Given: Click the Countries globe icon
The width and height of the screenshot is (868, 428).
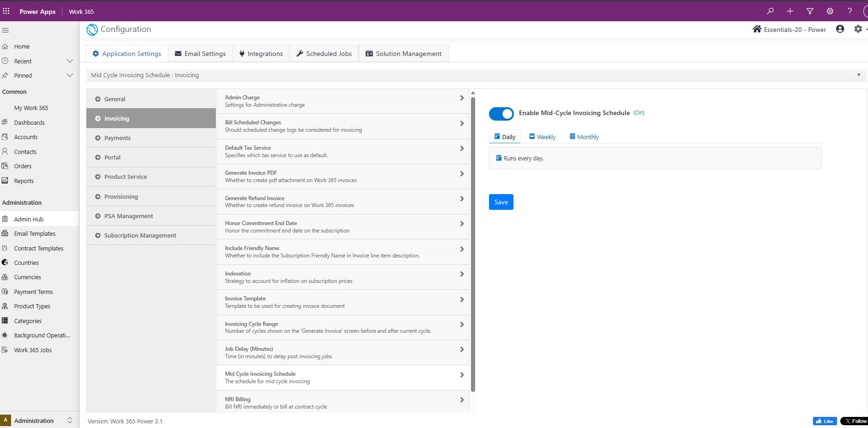Looking at the screenshot, I should (x=5, y=263).
